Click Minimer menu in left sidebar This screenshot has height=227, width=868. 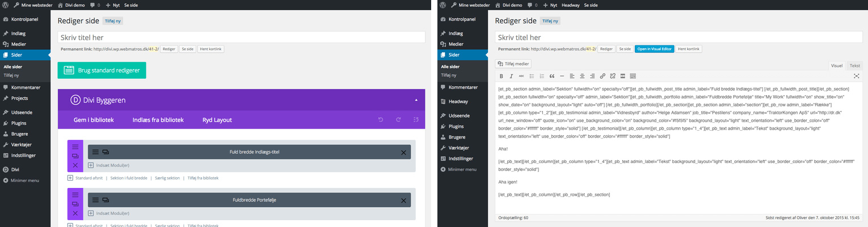pyautogui.click(x=25, y=180)
